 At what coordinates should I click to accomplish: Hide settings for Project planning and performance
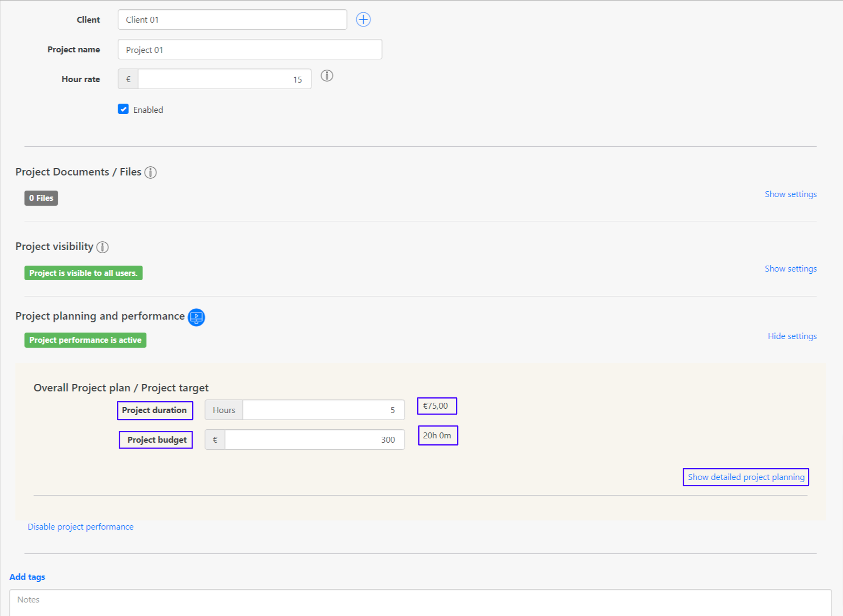(792, 336)
